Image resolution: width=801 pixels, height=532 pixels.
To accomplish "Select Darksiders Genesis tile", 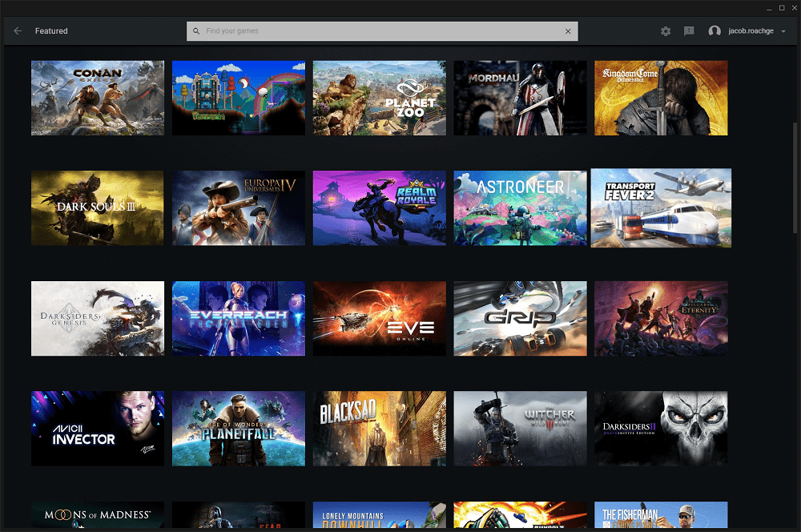I will tap(98, 318).
